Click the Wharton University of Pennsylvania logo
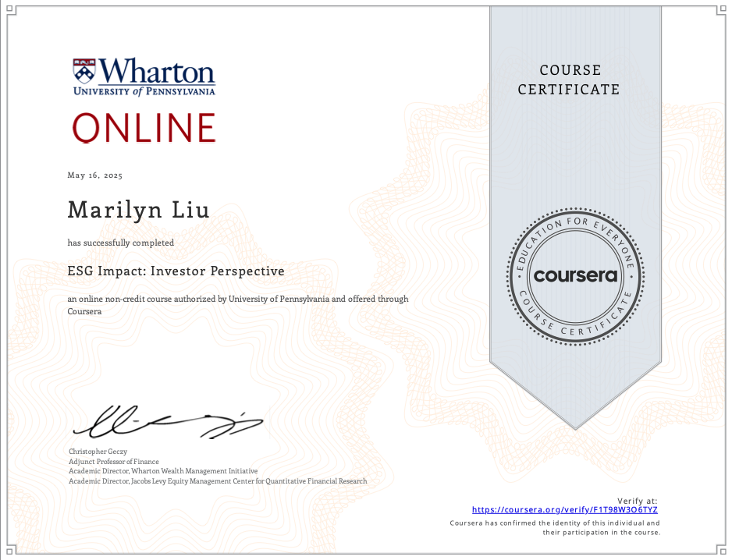The height and width of the screenshot is (560, 732). click(x=144, y=77)
